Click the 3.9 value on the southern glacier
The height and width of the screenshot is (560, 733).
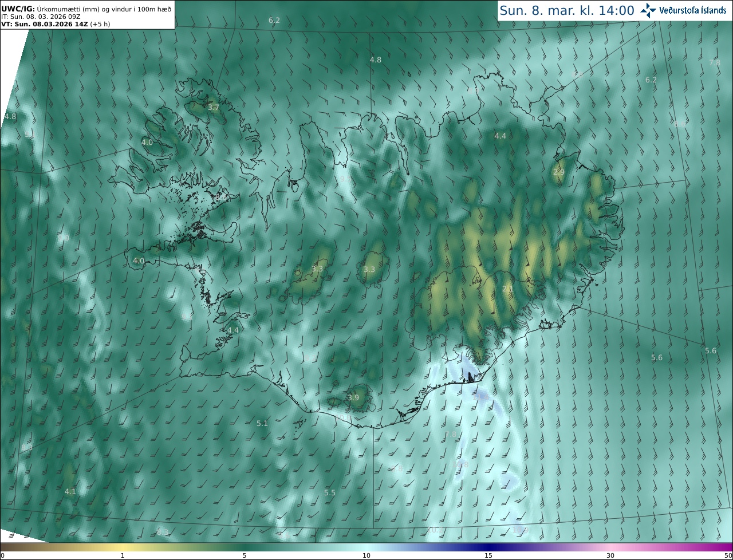(353, 397)
